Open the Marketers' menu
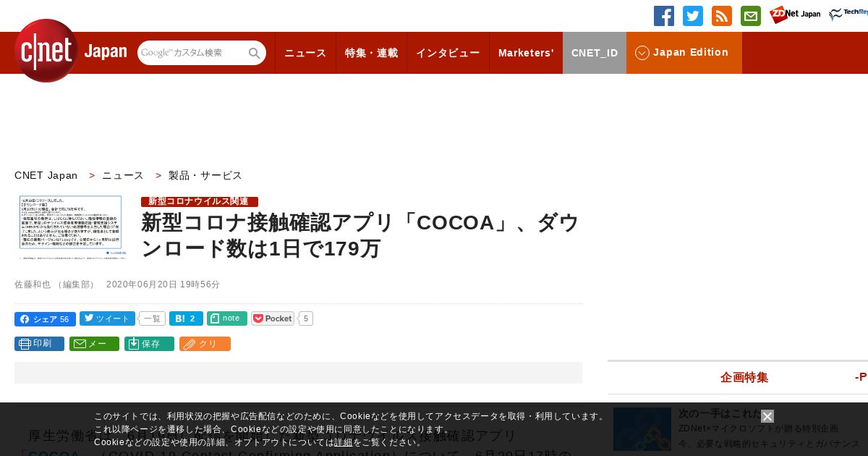Image resolution: width=868 pixels, height=456 pixels. coord(526,53)
